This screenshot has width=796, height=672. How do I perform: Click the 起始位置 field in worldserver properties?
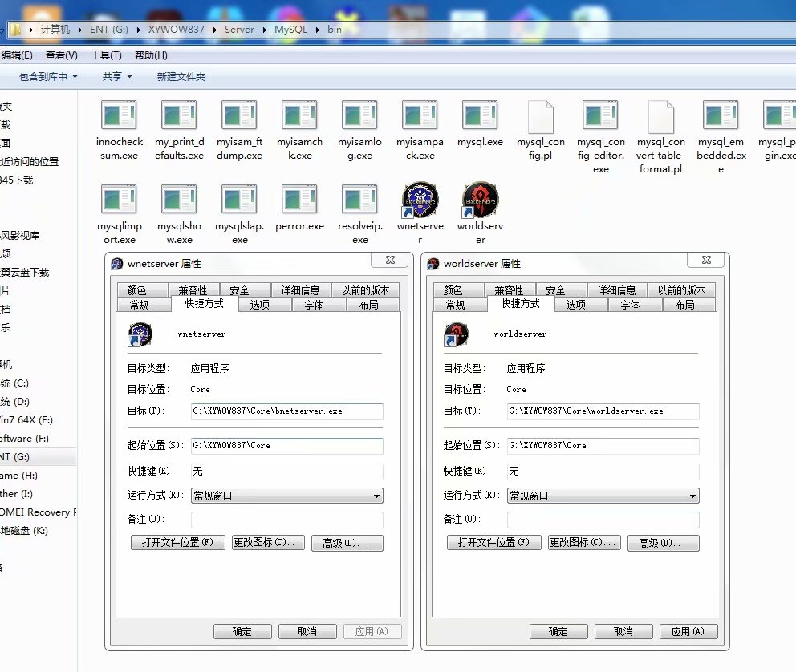(603, 446)
